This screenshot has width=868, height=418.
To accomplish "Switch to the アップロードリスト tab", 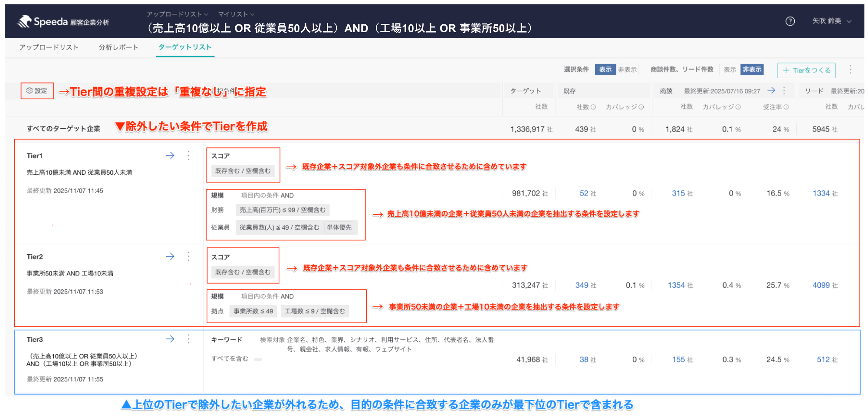I will (x=49, y=47).
